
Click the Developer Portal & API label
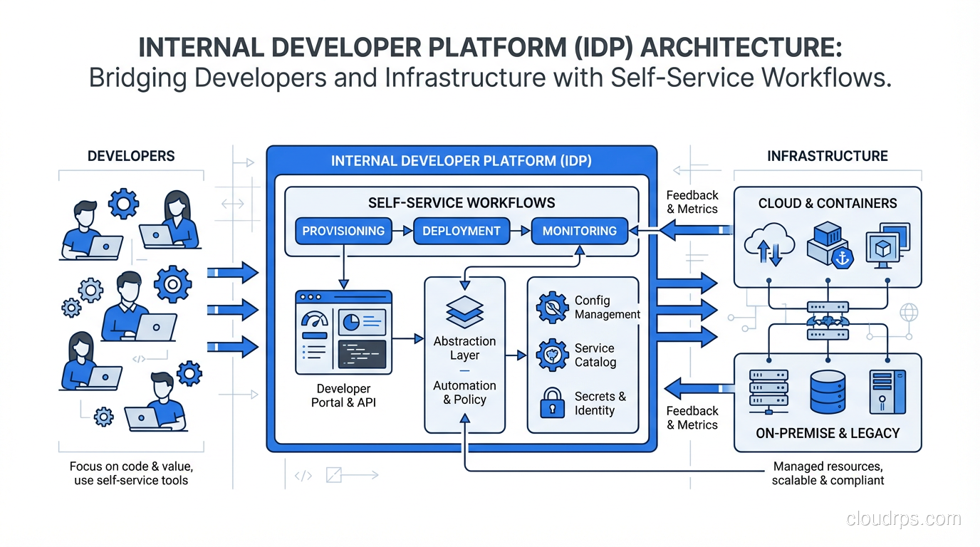pos(343,395)
